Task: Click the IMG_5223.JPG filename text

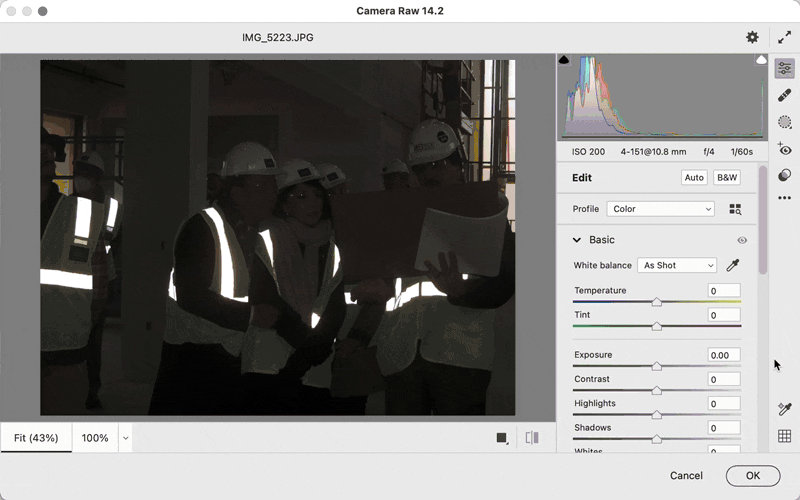Action: [278, 37]
